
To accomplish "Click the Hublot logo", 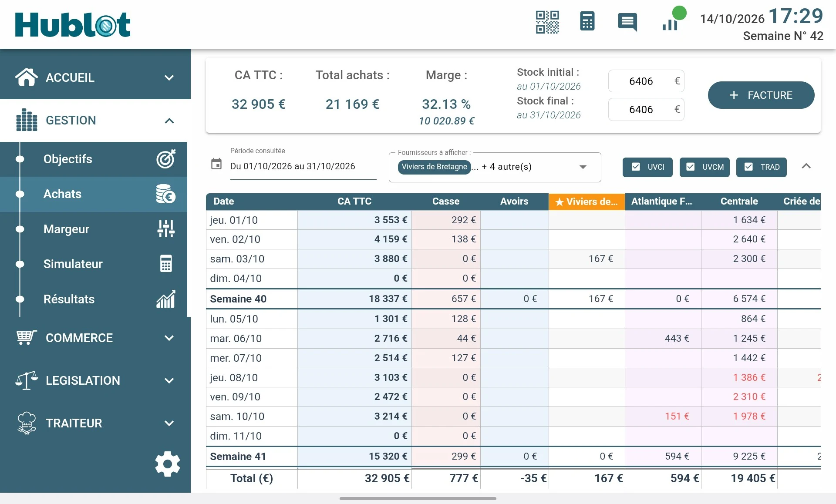I will [73, 24].
